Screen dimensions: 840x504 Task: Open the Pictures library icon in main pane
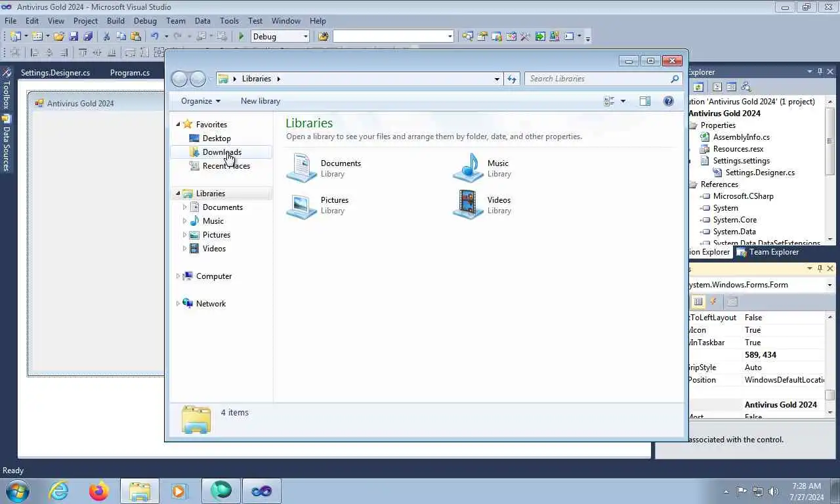[302, 205]
